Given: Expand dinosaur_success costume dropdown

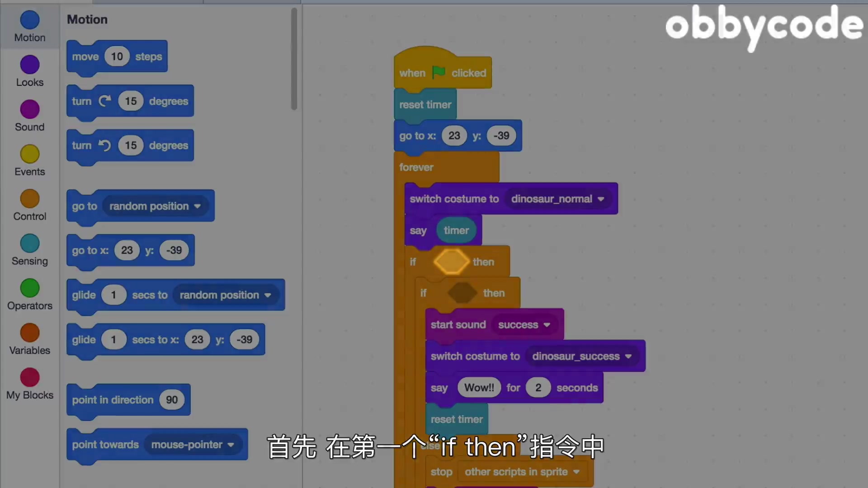Looking at the screenshot, I should (x=628, y=356).
